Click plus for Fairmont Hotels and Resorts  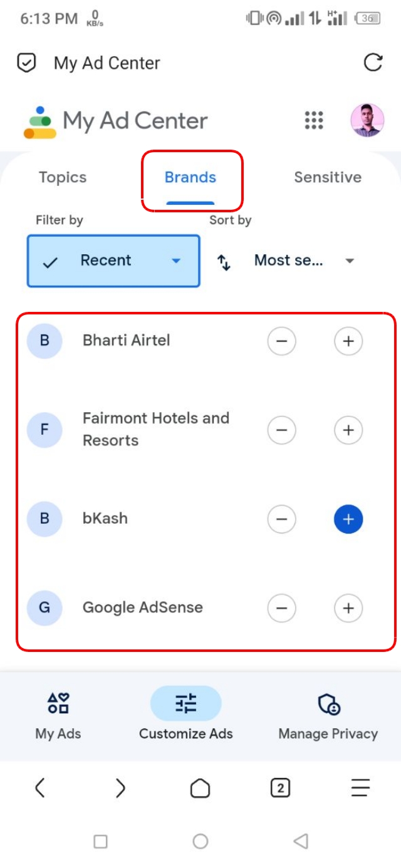point(348,430)
